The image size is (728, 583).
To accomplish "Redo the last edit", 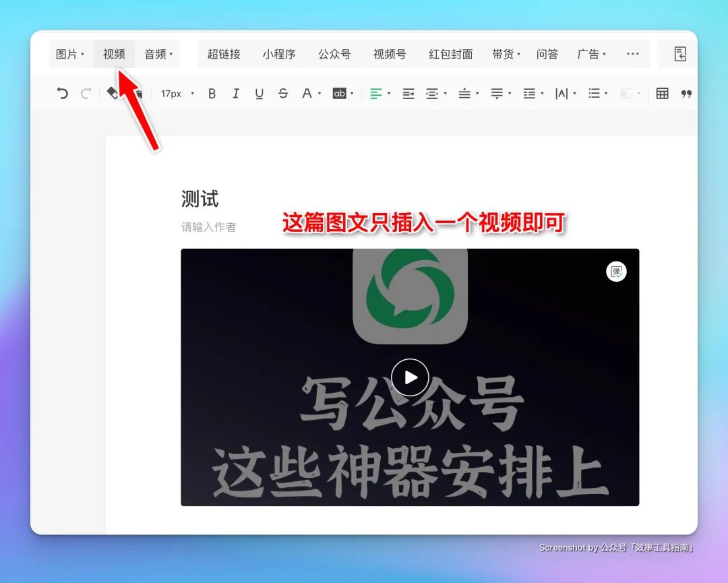I will 86,93.
